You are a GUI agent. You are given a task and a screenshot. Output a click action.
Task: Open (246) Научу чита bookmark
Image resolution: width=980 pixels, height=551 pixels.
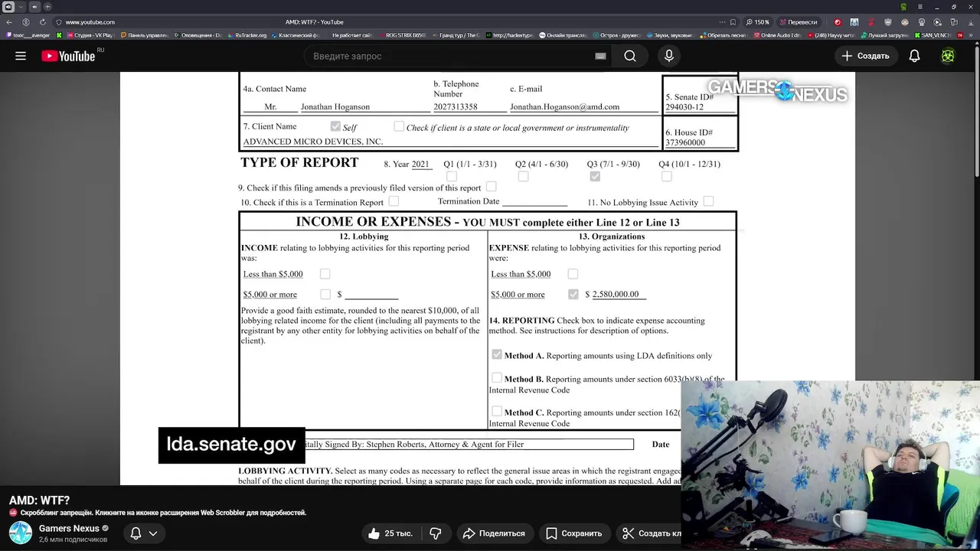(830, 35)
